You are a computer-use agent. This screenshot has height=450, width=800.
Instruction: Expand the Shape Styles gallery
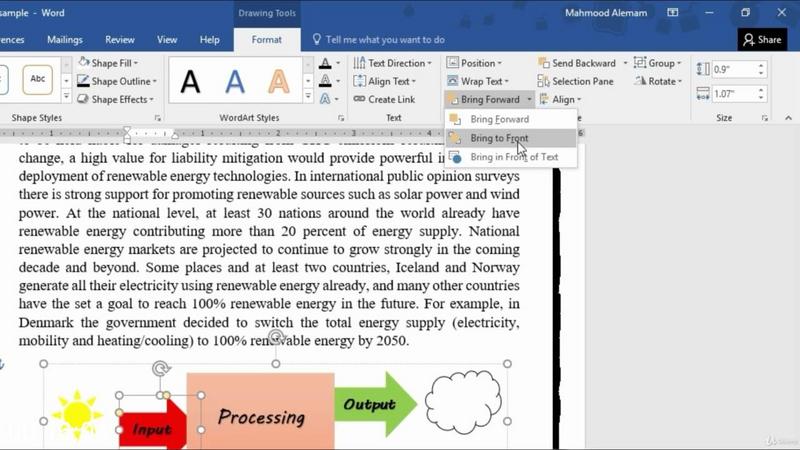[66, 97]
